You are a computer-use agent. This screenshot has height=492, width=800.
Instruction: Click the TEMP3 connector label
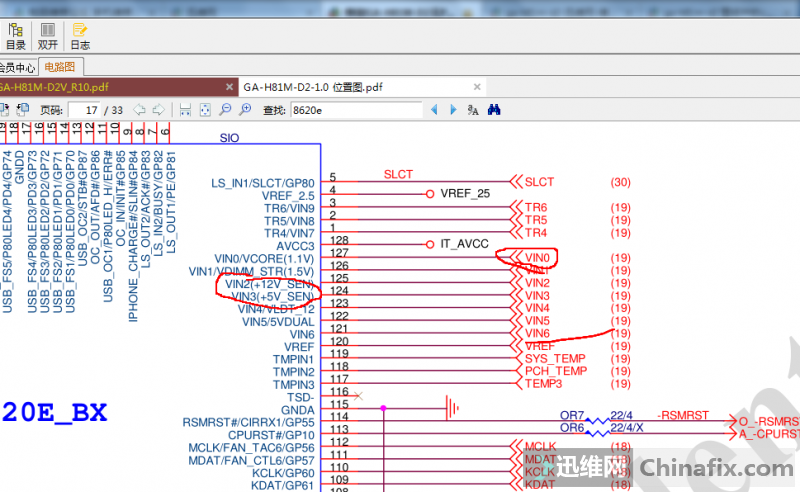(543, 384)
